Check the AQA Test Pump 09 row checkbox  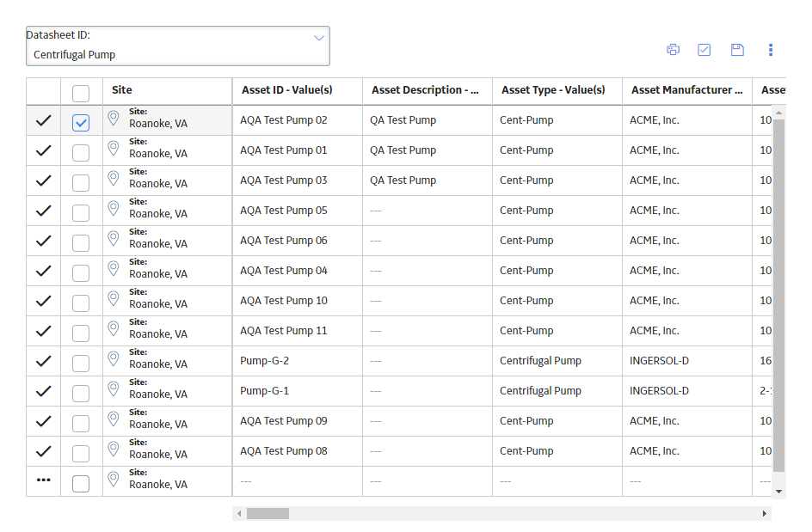pyautogui.click(x=81, y=423)
